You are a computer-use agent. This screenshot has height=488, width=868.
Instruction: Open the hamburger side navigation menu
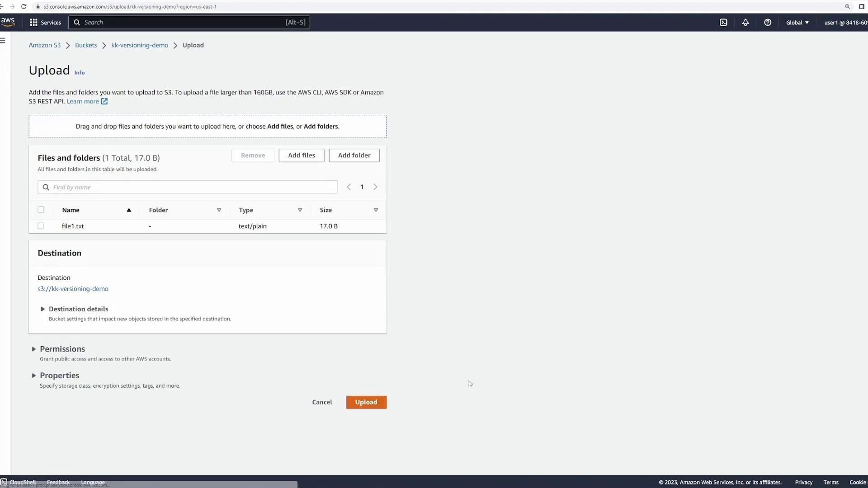pos(3,41)
